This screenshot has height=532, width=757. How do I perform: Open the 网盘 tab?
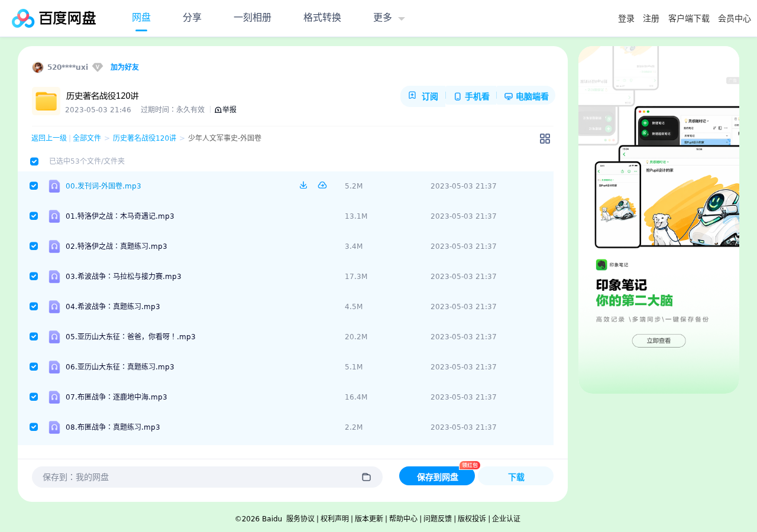point(141,18)
